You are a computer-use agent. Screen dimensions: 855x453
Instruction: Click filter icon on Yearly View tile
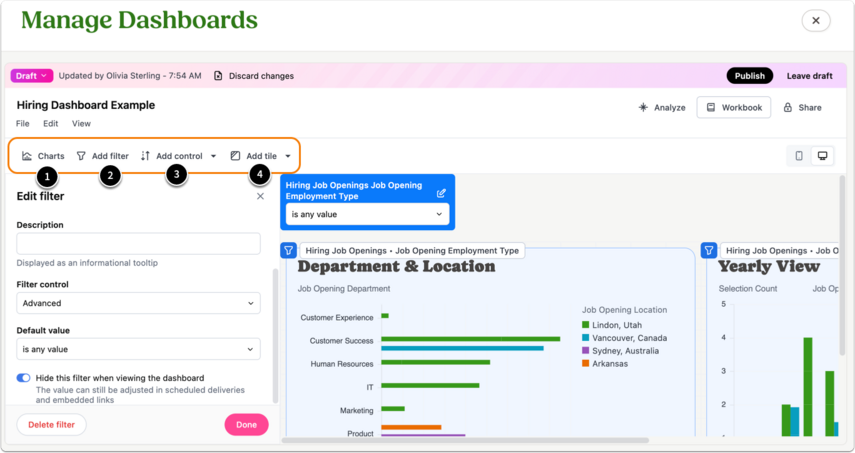[x=709, y=251]
